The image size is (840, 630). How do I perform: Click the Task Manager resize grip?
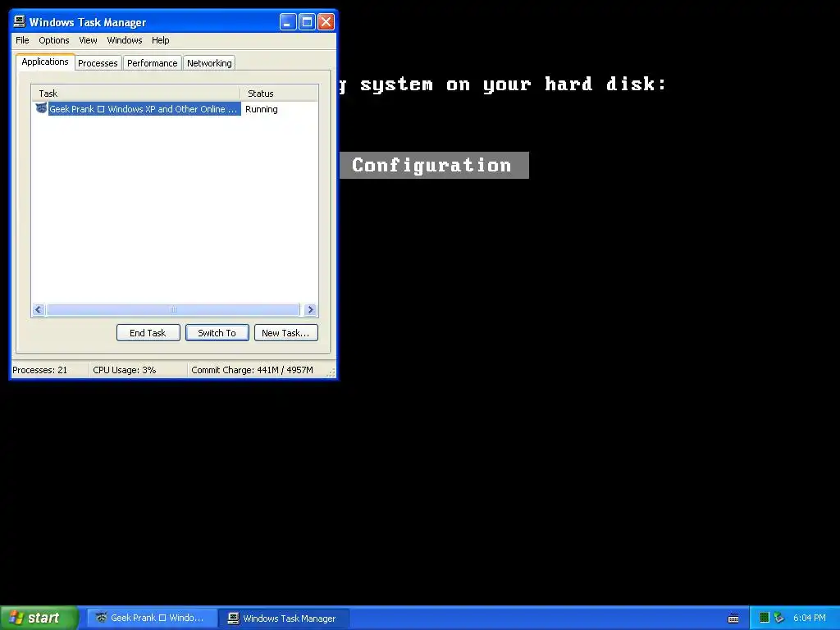point(331,373)
